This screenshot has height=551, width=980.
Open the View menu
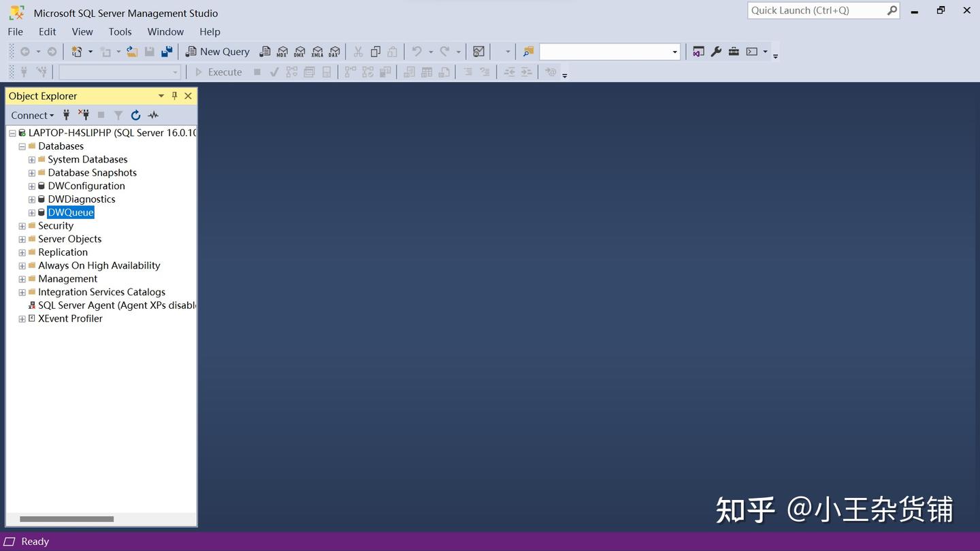82,31
